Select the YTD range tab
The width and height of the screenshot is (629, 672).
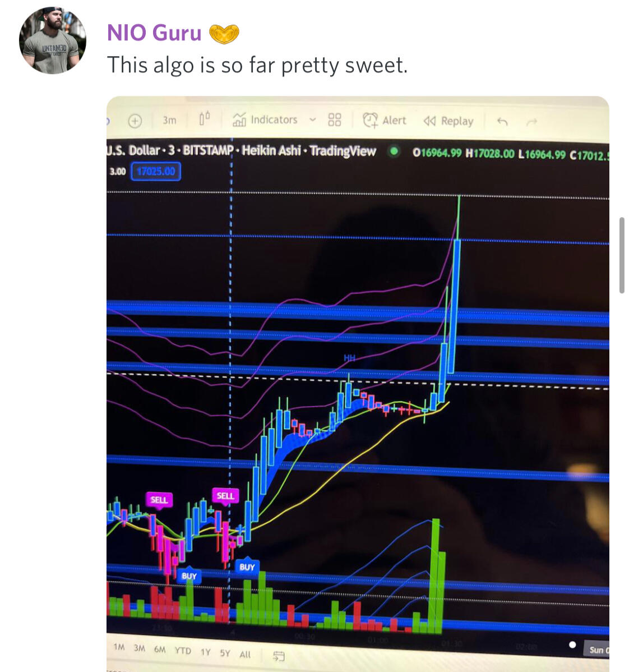(x=183, y=651)
